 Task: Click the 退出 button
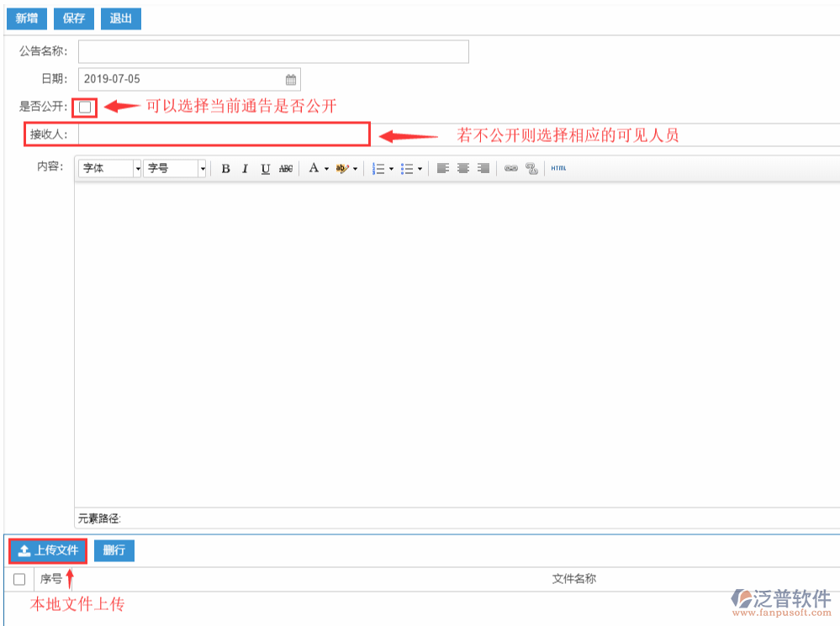tap(120, 18)
